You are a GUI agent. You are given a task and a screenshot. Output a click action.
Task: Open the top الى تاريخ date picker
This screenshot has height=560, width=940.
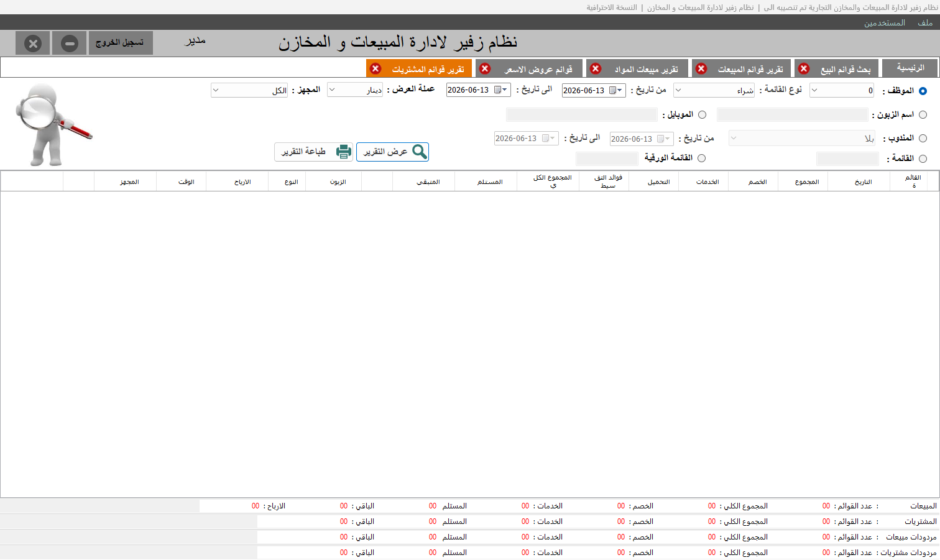[x=479, y=90]
